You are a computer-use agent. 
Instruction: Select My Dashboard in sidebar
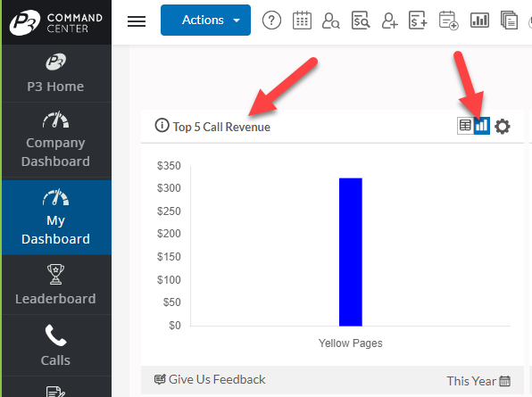(x=55, y=217)
